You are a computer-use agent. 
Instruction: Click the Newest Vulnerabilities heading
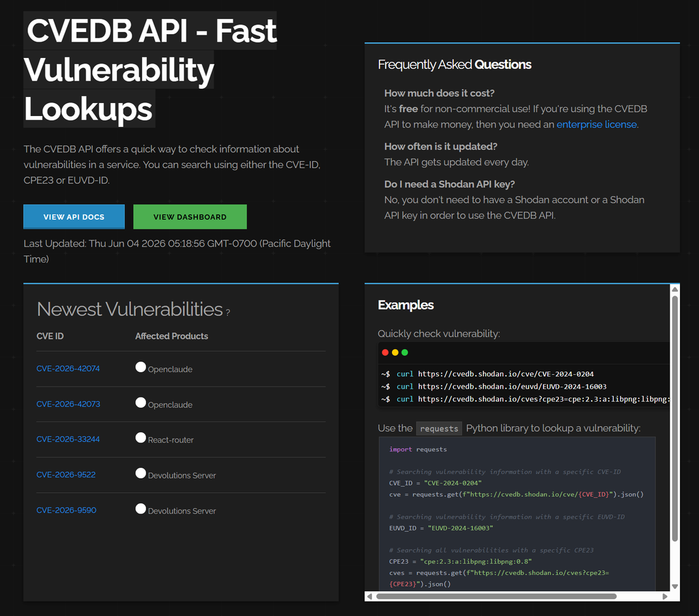pyautogui.click(x=130, y=309)
